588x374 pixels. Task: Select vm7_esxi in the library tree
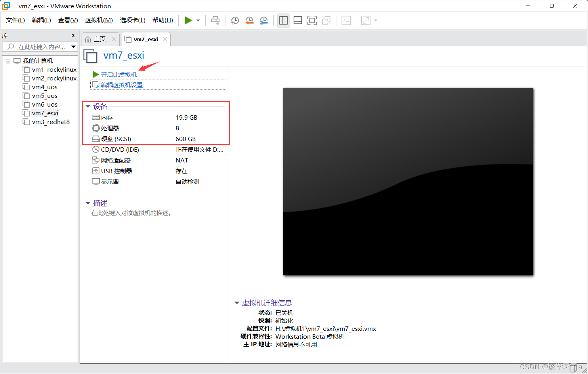click(45, 113)
